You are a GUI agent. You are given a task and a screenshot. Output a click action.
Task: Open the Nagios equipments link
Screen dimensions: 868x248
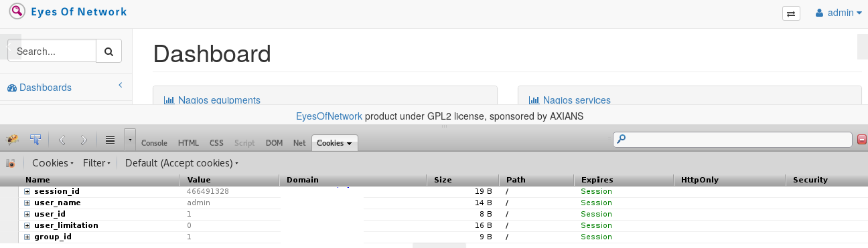point(219,100)
